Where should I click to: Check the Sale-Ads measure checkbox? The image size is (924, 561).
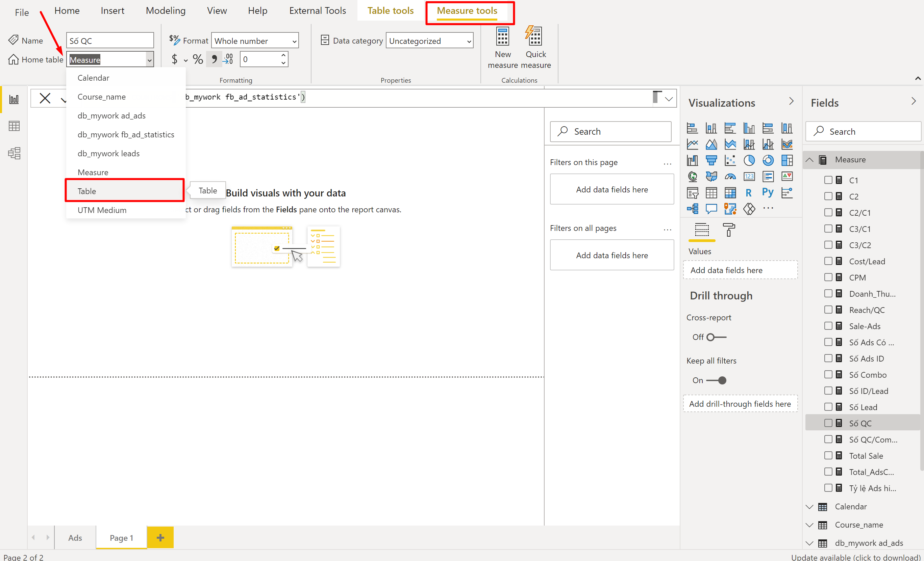(x=828, y=326)
